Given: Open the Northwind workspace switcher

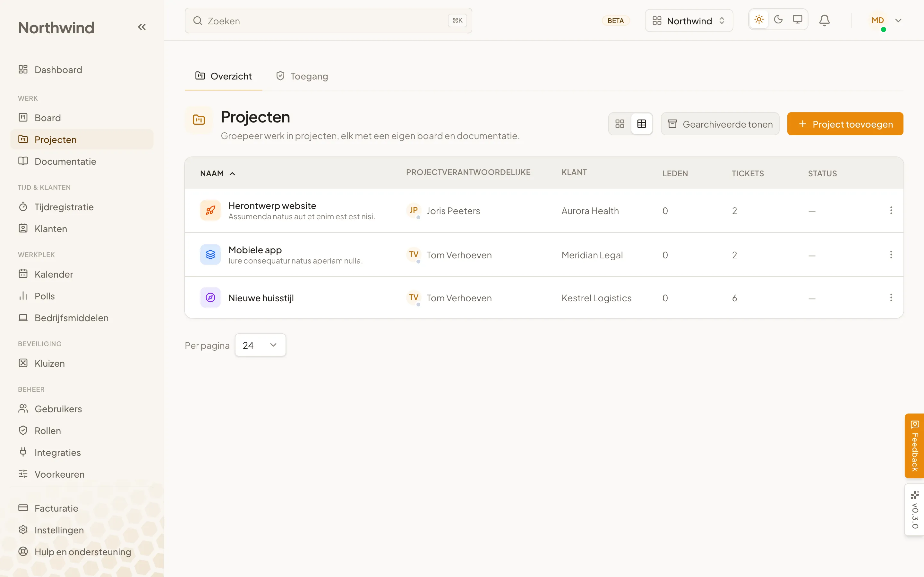Looking at the screenshot, I should click(689, 21).
